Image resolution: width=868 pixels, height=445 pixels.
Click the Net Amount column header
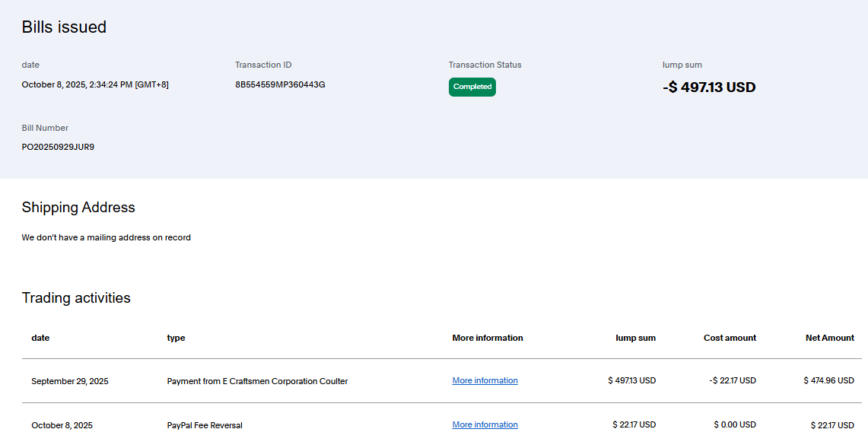tap(829, 338)
